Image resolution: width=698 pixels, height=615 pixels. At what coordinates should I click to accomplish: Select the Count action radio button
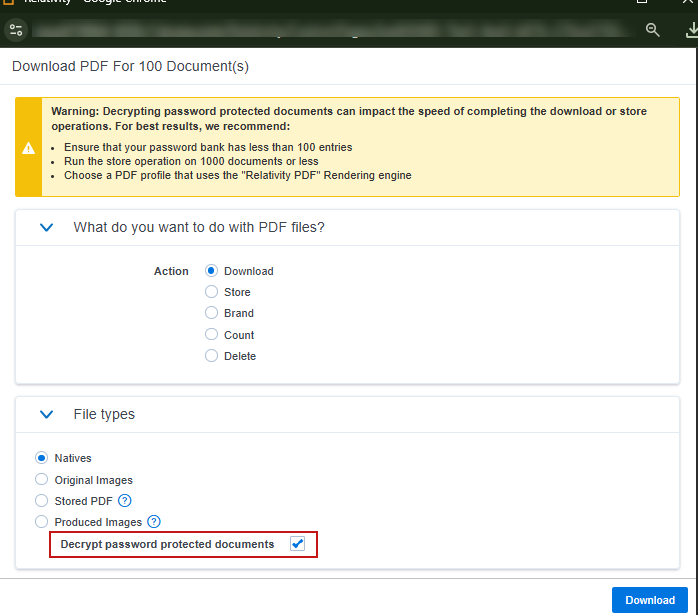pyautogui.click(x=211, y=334)
